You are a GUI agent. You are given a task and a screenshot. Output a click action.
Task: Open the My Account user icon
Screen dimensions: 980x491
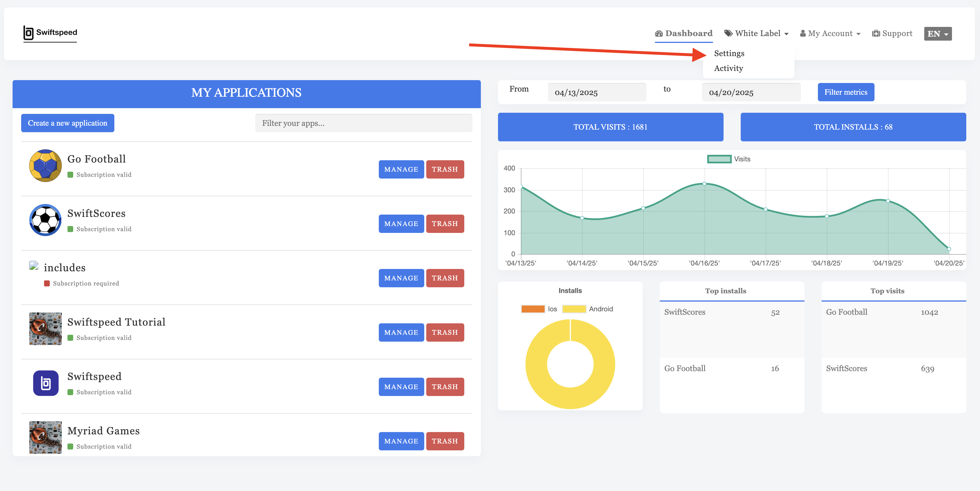803,33
